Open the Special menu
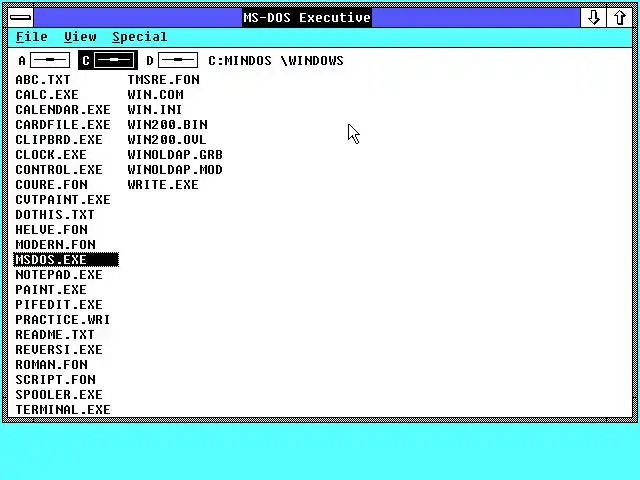This screenshot has height=480, width=640. coord(140,37)
